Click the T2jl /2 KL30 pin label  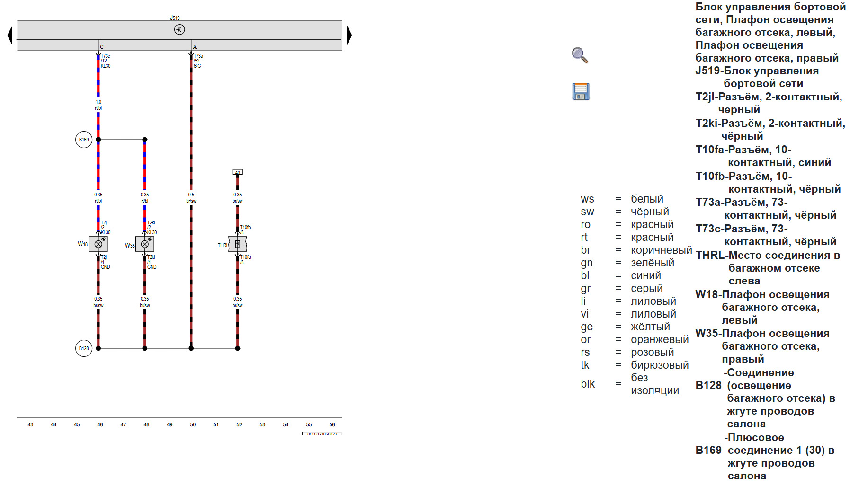click(106, 228)
